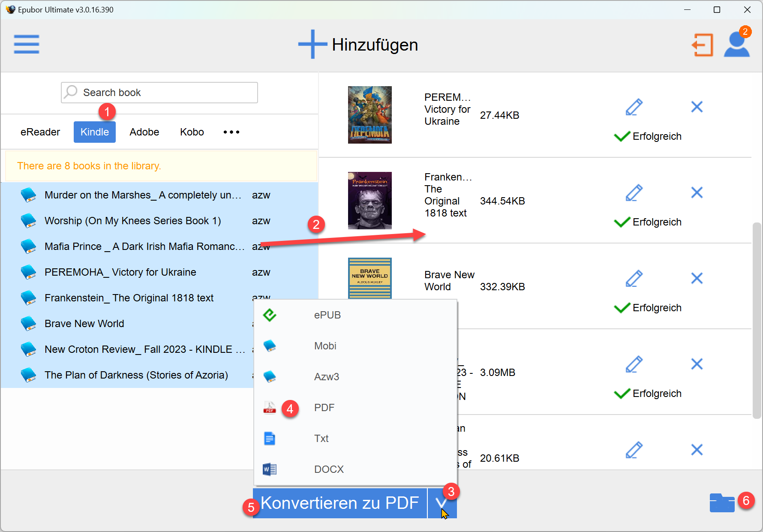The image size is (763, 532).
Task: Click pencil icon in the 20.61KB row
Action: tap(634, 450)
